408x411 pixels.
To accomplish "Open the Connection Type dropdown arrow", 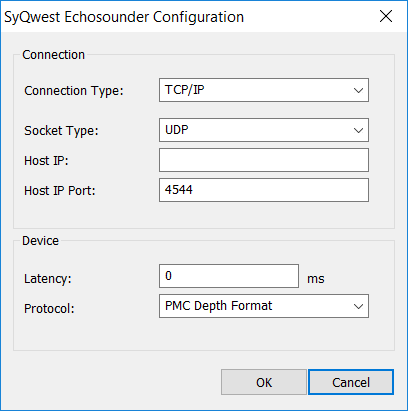I will [358, 90].
